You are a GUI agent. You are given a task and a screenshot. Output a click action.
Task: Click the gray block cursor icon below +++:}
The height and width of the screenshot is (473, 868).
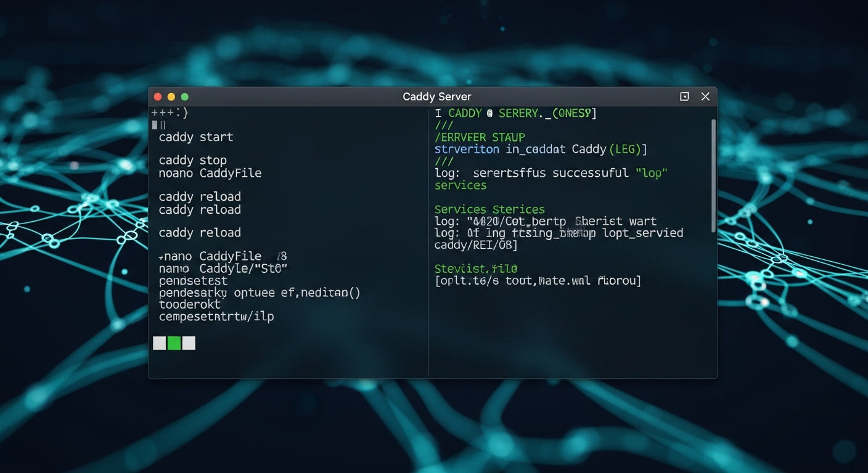click(154, 125)
